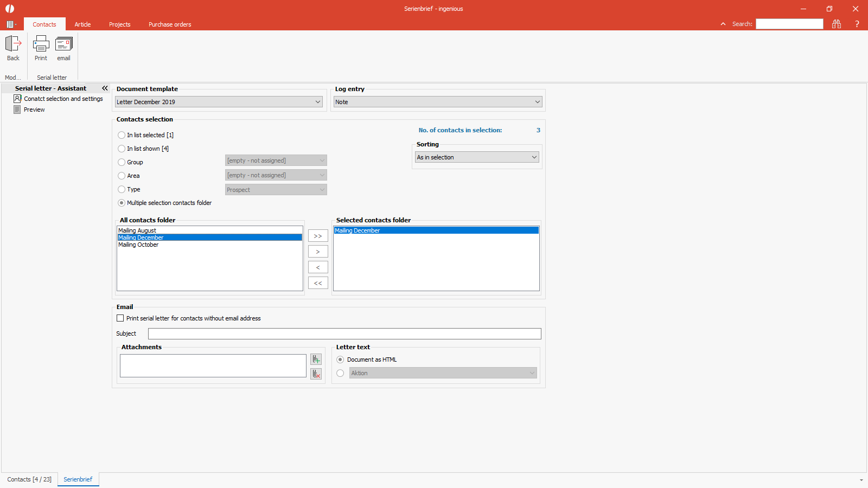Click the remove attachment icon
This screenshot has height=488, width=868.
(316, 374)
